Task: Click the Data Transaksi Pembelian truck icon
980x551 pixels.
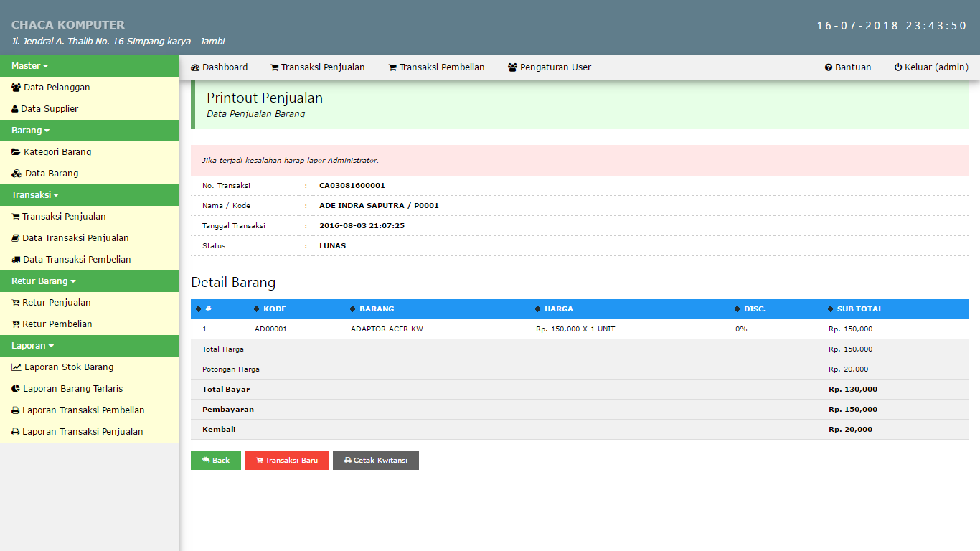Action: (x=16, y=260)
